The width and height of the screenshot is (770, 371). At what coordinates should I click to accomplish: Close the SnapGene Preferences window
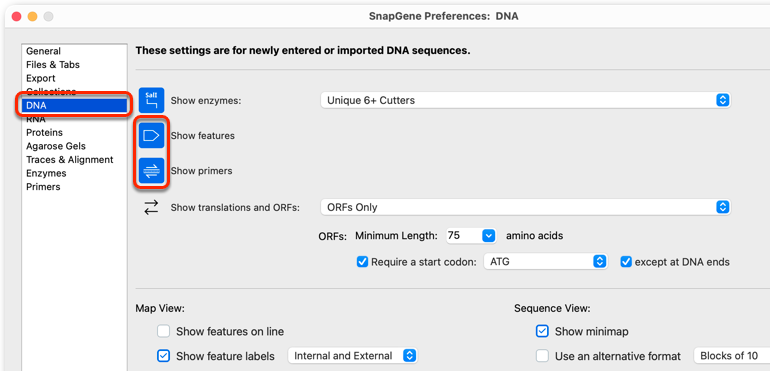coord(17,17)
